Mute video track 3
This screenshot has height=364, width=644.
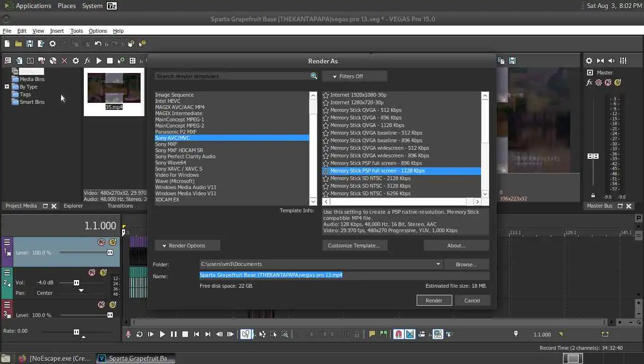[101, 305]
